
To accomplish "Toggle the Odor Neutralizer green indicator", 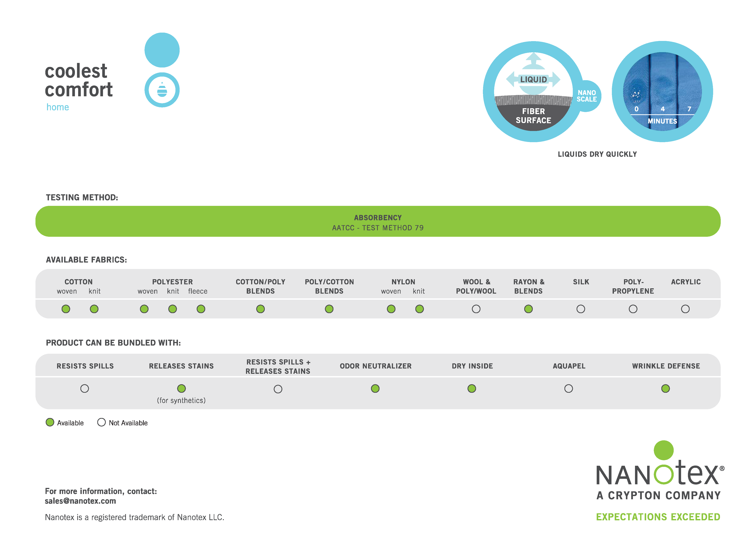I will [375, 388].
